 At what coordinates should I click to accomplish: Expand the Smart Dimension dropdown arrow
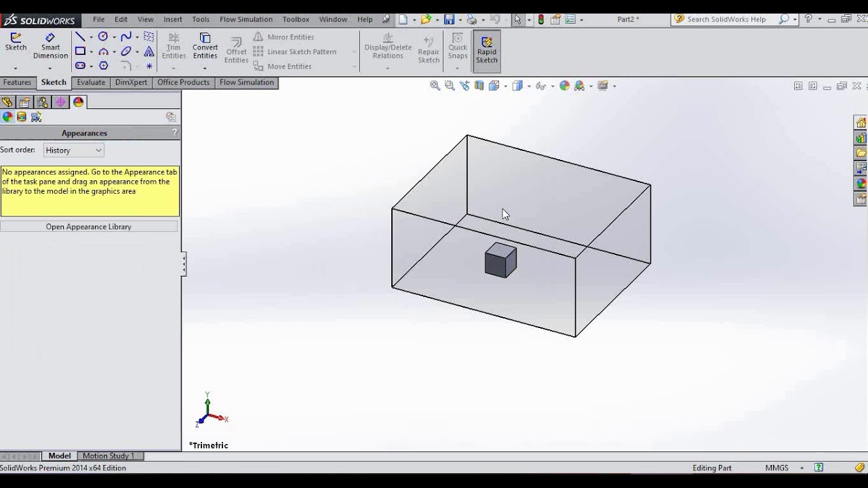click(x=50, y=68)
